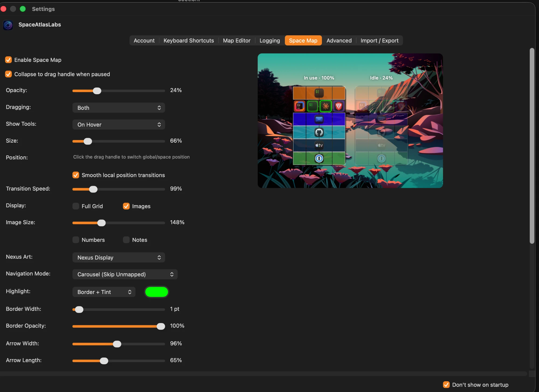Switch to the Logging tab
The height and width of the screenshot is (392, 539).
pyautogui.click(x=270, y=40)
